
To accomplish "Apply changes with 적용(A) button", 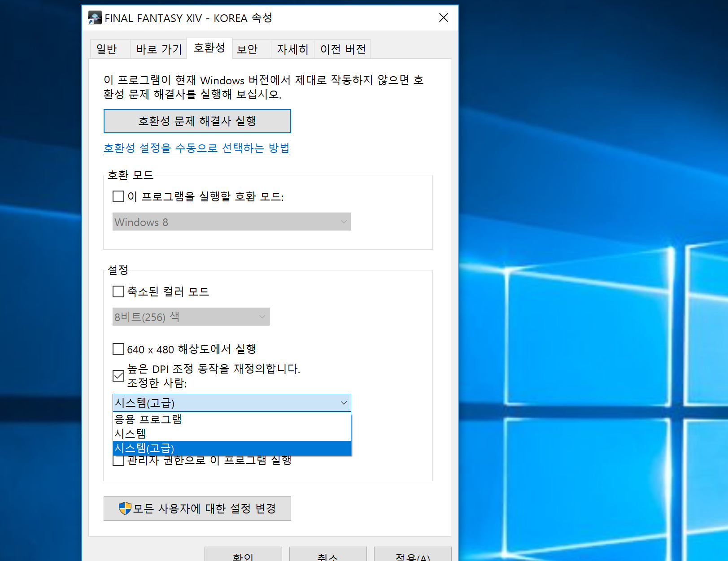I will click(413, 554).
